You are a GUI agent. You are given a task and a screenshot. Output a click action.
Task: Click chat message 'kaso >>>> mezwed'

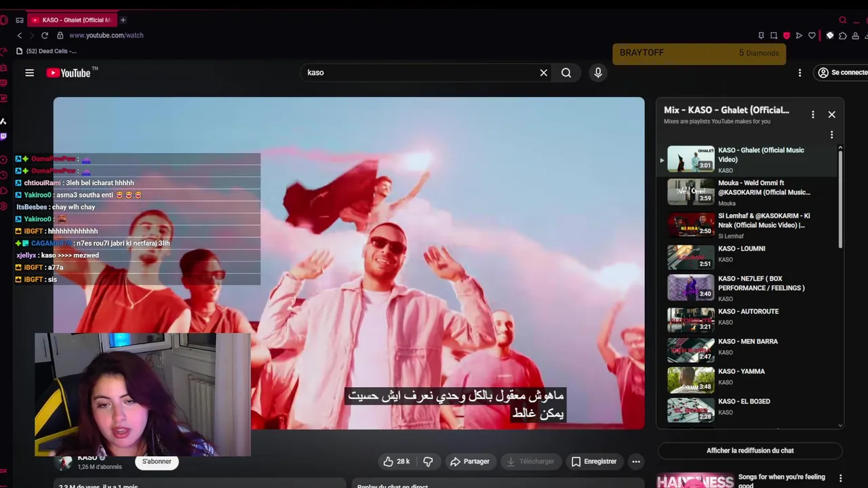[70, 256]
